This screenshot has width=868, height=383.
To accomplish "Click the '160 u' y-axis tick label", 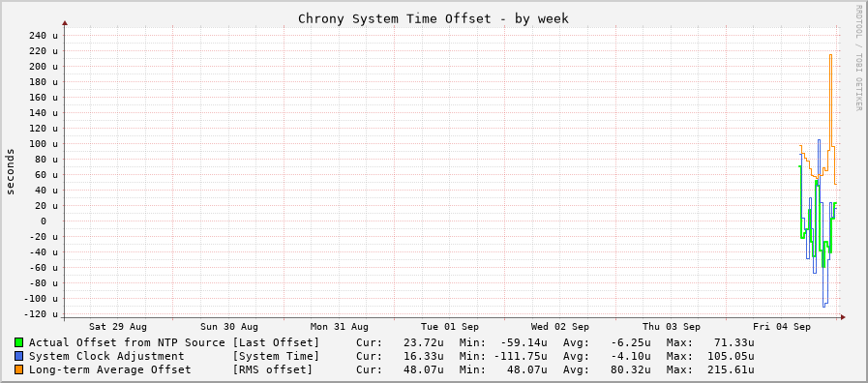I will (43, 98).
